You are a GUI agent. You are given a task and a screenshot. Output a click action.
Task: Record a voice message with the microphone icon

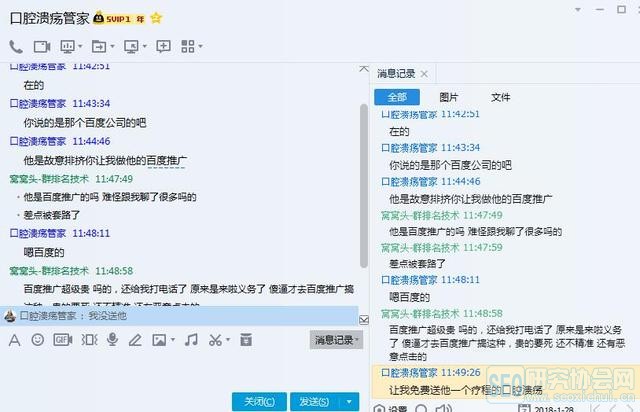click(112, 340)
